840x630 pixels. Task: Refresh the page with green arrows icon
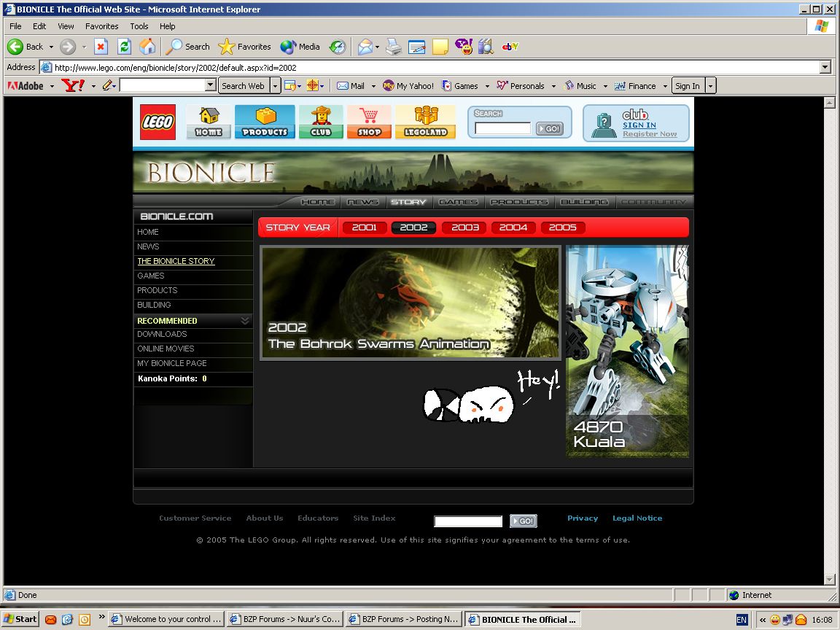[x=124, y=47]
